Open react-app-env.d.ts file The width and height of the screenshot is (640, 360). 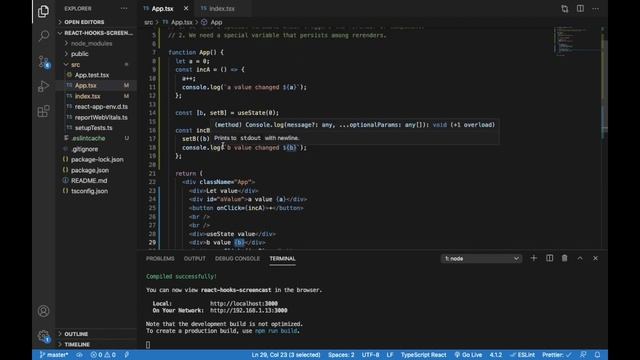point(101,107)
